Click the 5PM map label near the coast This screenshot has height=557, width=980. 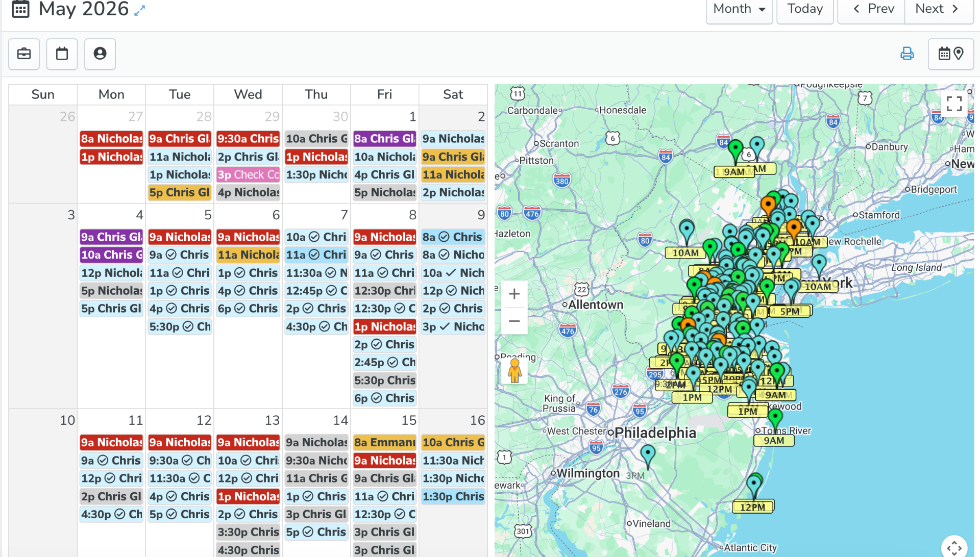coord(790,312)
